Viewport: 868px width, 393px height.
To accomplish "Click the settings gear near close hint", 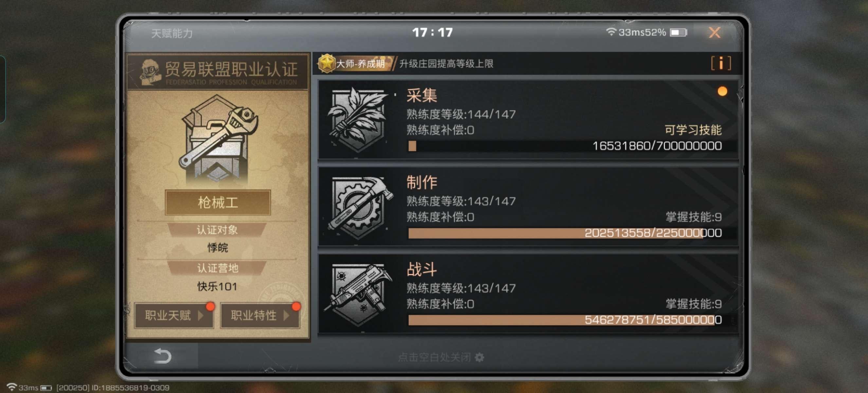I will click(x=479, y=357).
